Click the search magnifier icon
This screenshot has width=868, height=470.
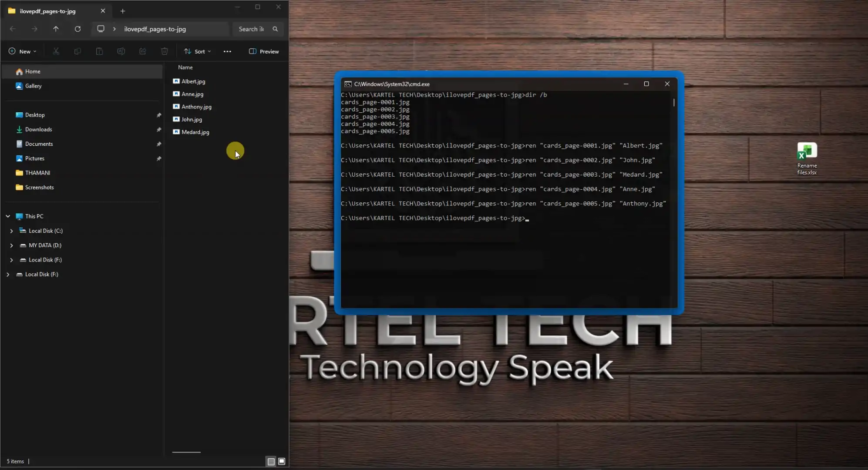pos(275,29)
